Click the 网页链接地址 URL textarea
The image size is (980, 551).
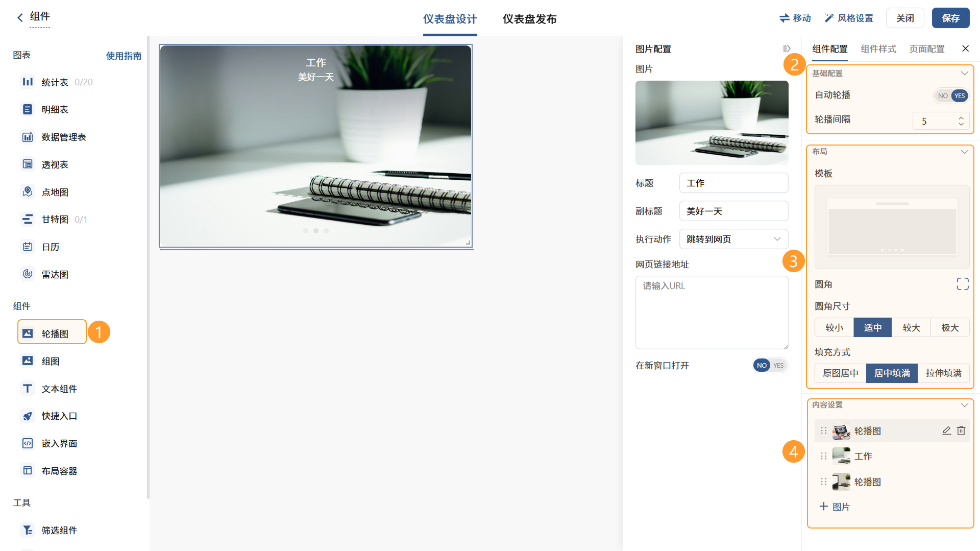pos(712,313)
